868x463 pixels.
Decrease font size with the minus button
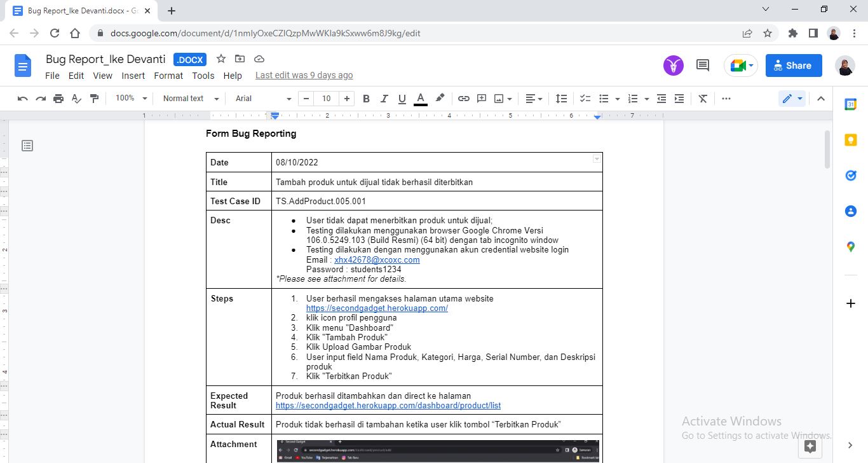306,99
